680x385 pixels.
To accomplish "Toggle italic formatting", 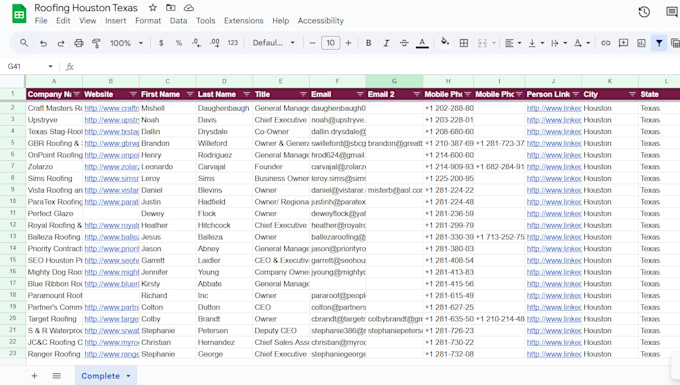I will [x=386, y=43].
